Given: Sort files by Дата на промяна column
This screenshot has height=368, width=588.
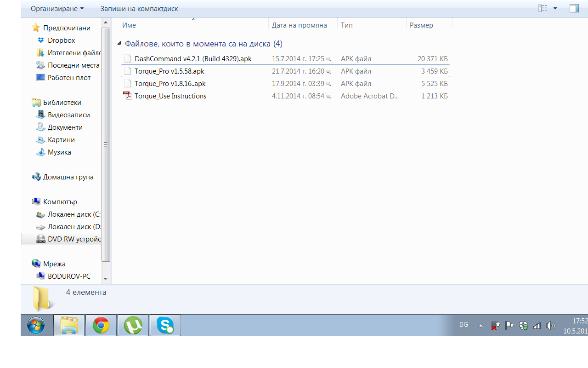Looking at the screenshot, I should (x=299, y=25).
